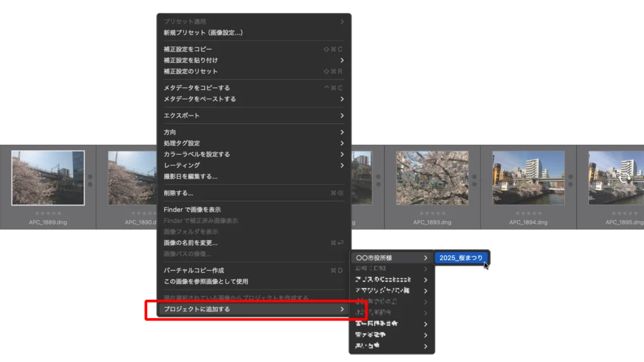Open the 方向 submenu arrow
The image size is (644, 362).
click(341, 133)
